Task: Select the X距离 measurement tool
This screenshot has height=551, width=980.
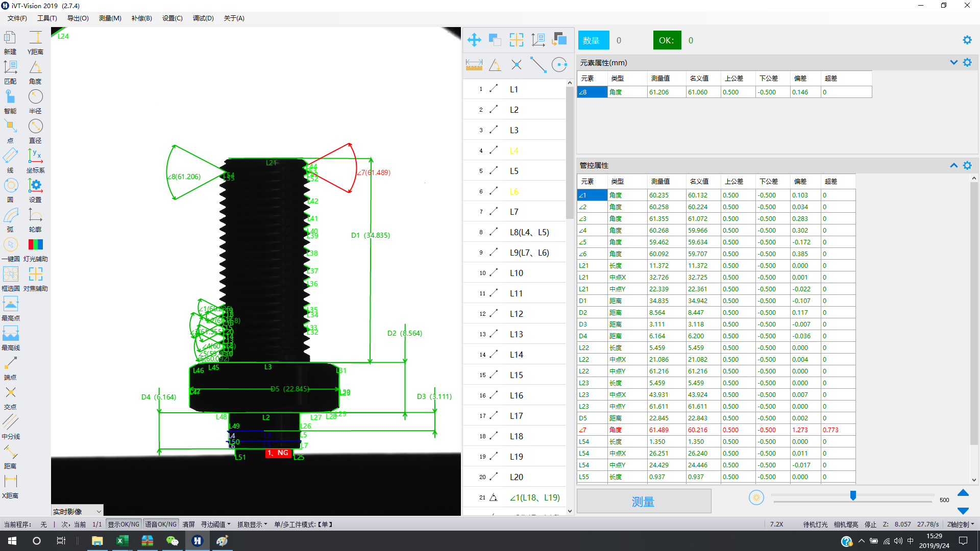Action: point(10,482)
